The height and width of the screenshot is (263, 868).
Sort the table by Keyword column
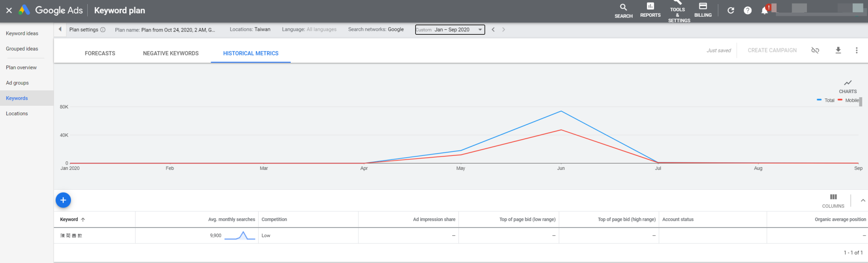pos(69,220)
